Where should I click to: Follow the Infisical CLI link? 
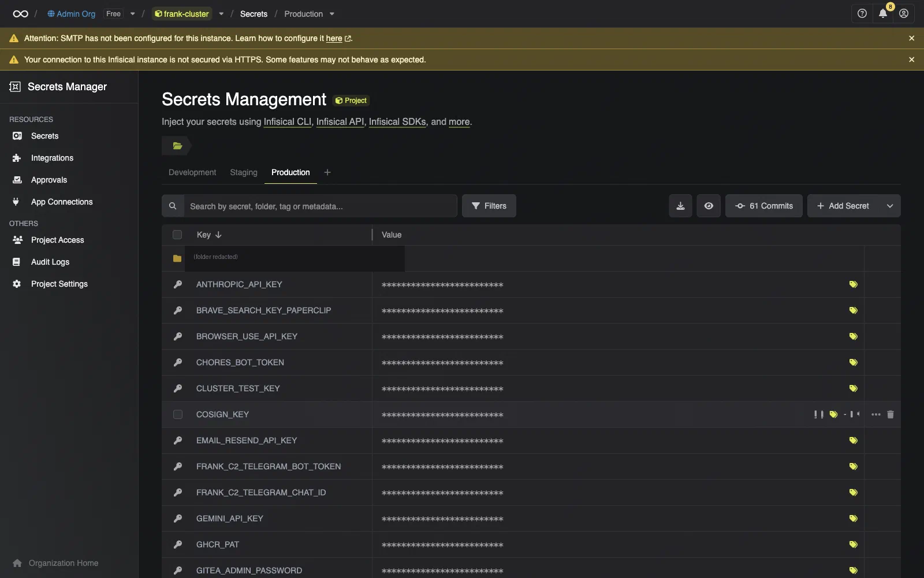pos(288,121)
